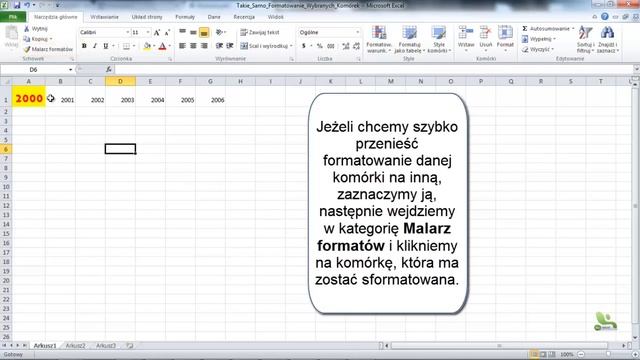Apply the red font color A

coord(162,46)
